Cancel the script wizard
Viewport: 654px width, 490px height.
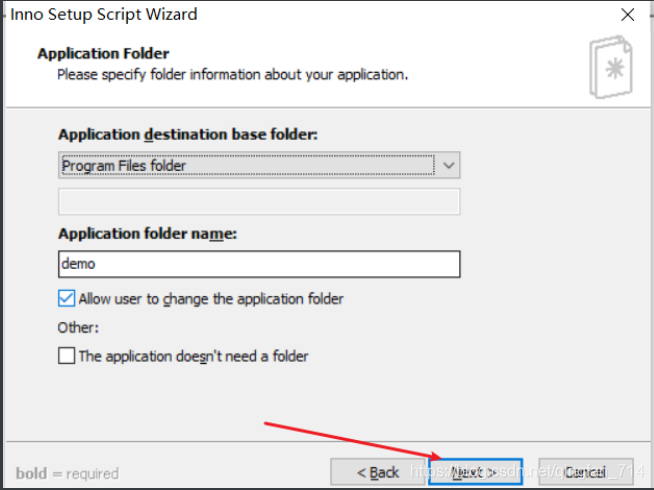point(586,472)
